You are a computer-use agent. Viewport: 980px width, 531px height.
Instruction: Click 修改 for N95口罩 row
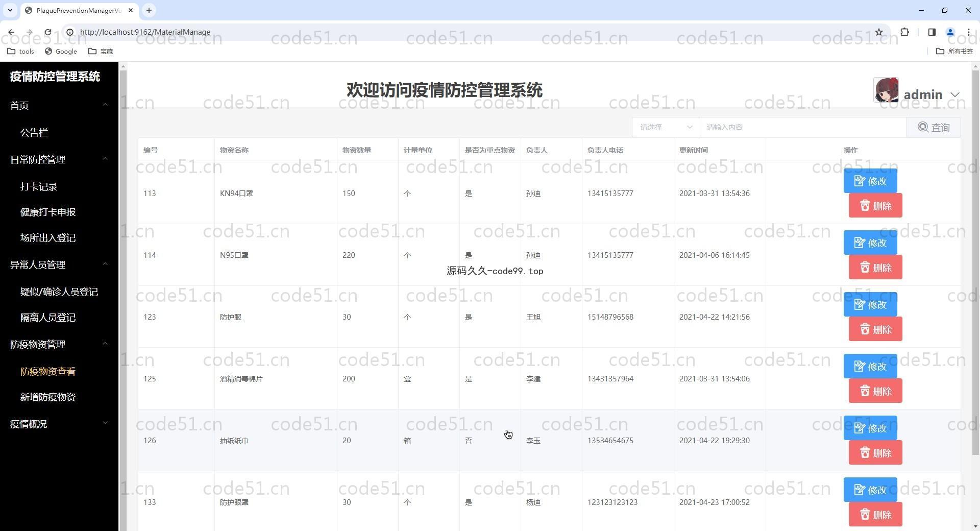(870, 243)
